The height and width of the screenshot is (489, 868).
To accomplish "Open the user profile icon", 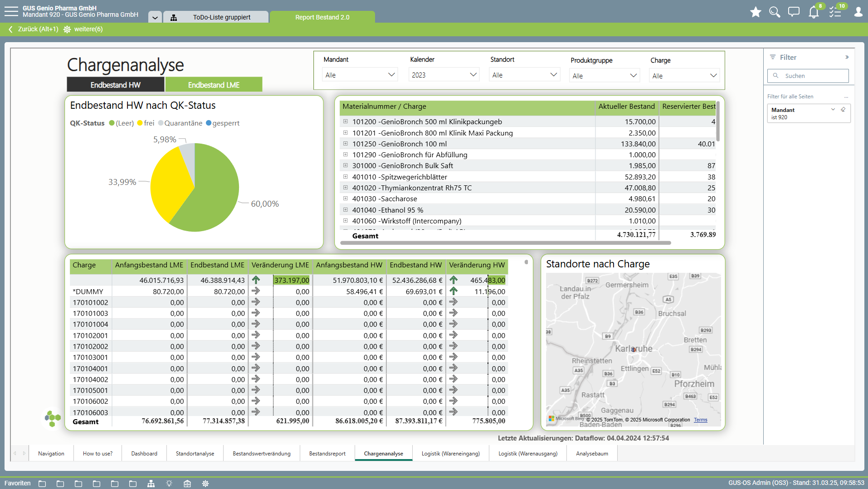I will pos(858,12).
